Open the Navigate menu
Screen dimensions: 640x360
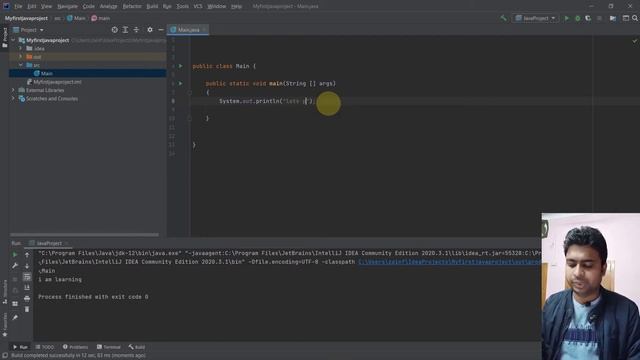67,6
